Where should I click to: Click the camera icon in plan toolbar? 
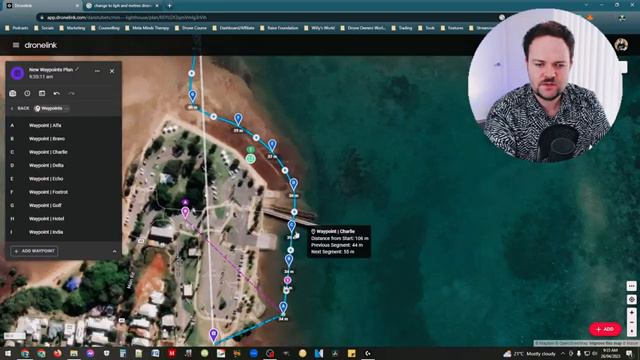click(x=13, y=93)
